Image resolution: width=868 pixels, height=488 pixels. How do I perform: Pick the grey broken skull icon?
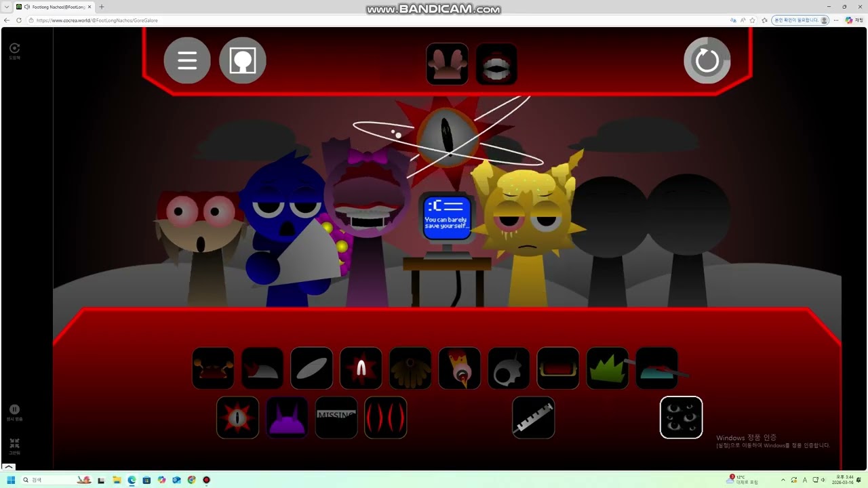[x=509, y=368]
